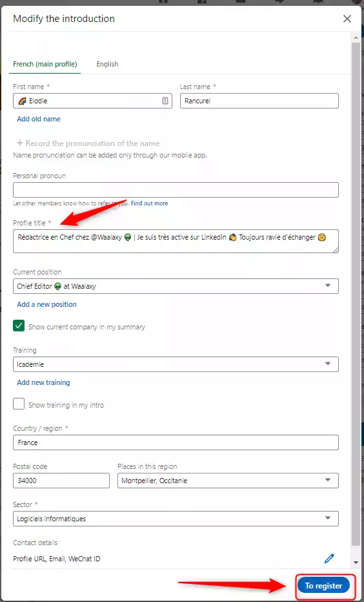364x602 pixels.
Task: Expand the Places in this region dropdown
Action: point(228,481)
